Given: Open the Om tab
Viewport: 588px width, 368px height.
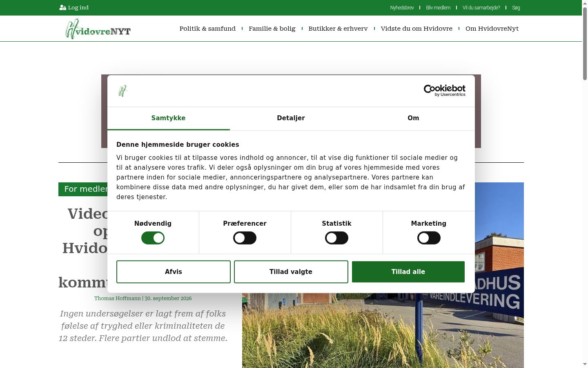Looking at the screenshot, I should [413, 118].
